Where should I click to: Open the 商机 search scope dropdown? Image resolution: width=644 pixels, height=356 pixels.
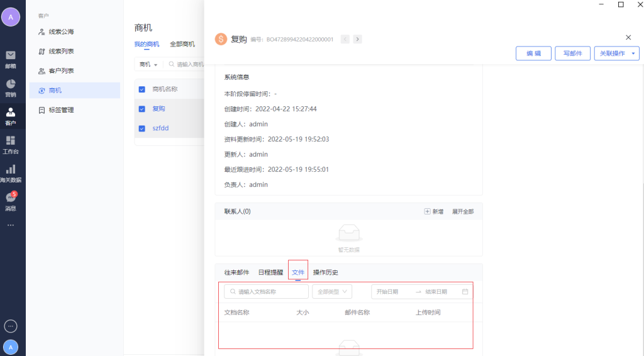pos(148,64)
